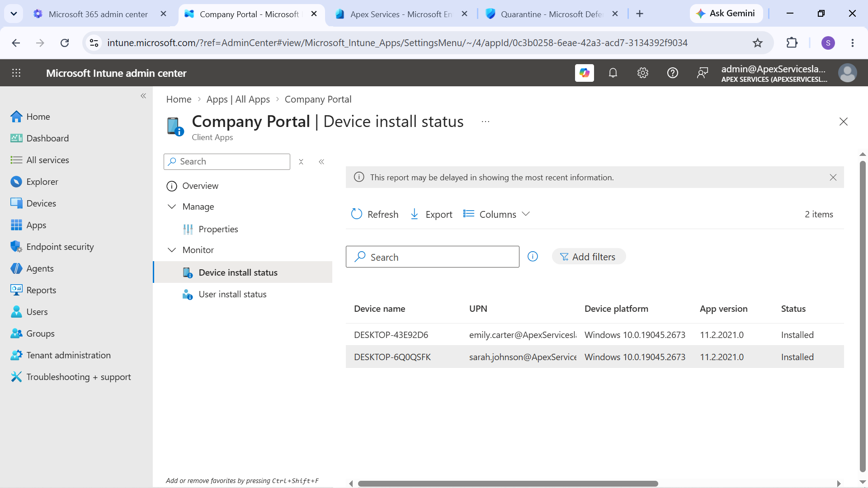The width and height of the screenshot is (868, 488).
Task: Reload the page
Action: (65, 43)
